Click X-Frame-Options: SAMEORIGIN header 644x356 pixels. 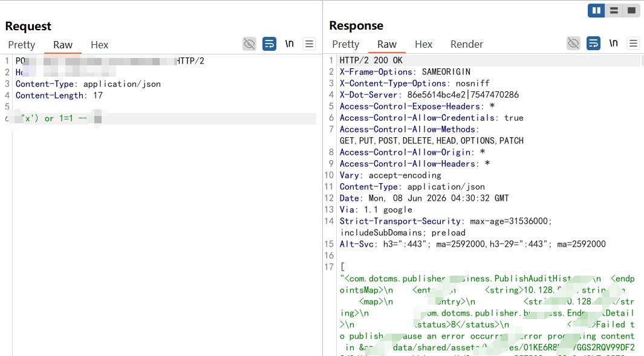tap(405, 72)
